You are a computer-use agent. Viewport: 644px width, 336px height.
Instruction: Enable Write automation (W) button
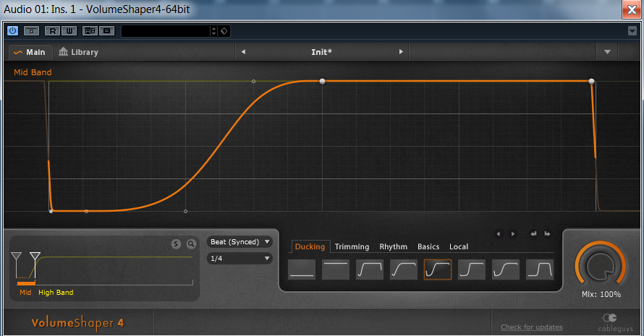click(x=69, y=31)
